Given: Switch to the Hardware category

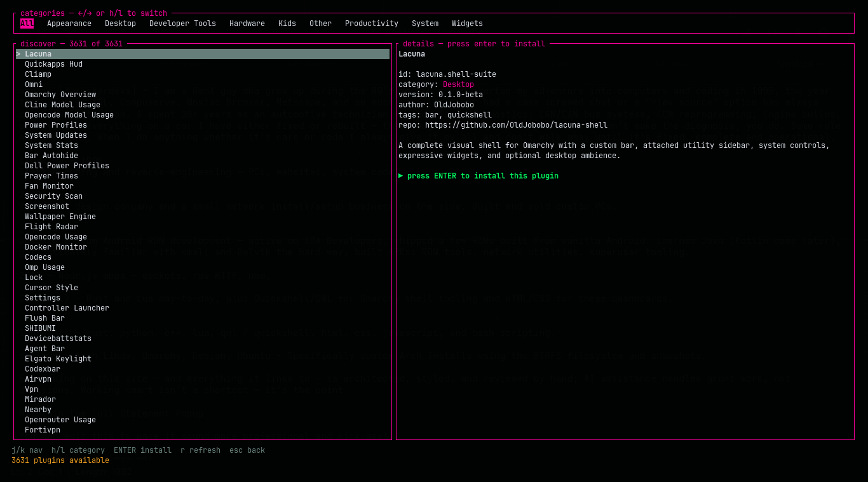Looking at the screenshot, I should click(247, 23).
